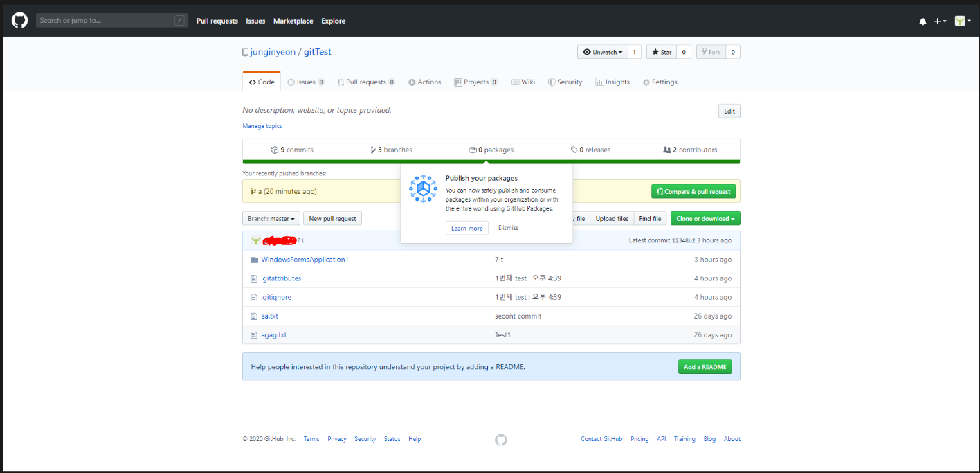View the 2 contributors
The width and height of the screenshot is (980, 473).
point(690,150)
